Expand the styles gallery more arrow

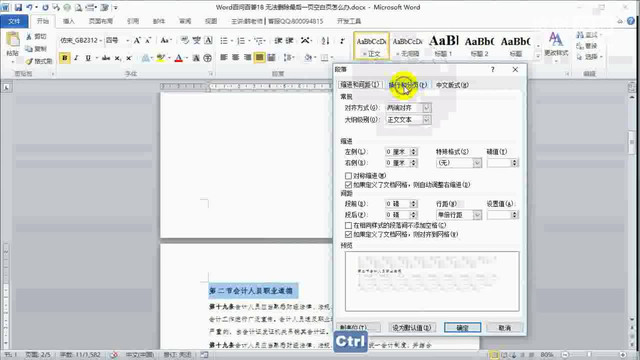(x=538, y=56)
